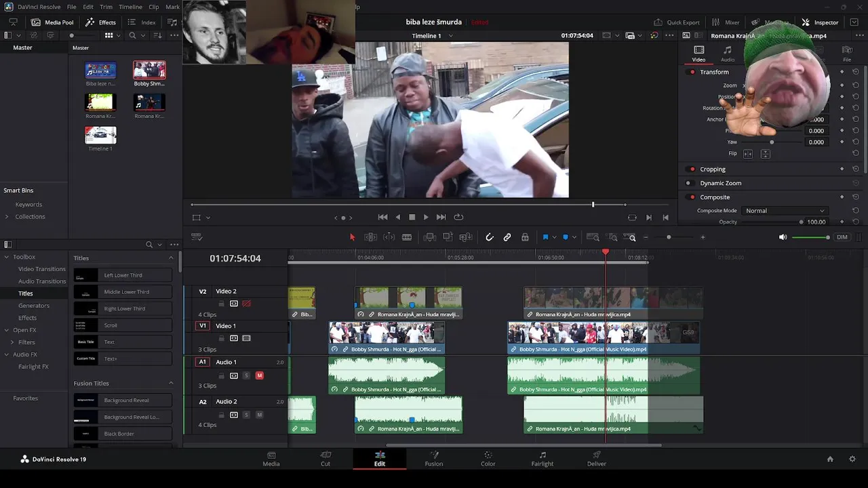Screen dimensions: 868x488
Task: Open the Timeline menu
Action: coord(130,7)
